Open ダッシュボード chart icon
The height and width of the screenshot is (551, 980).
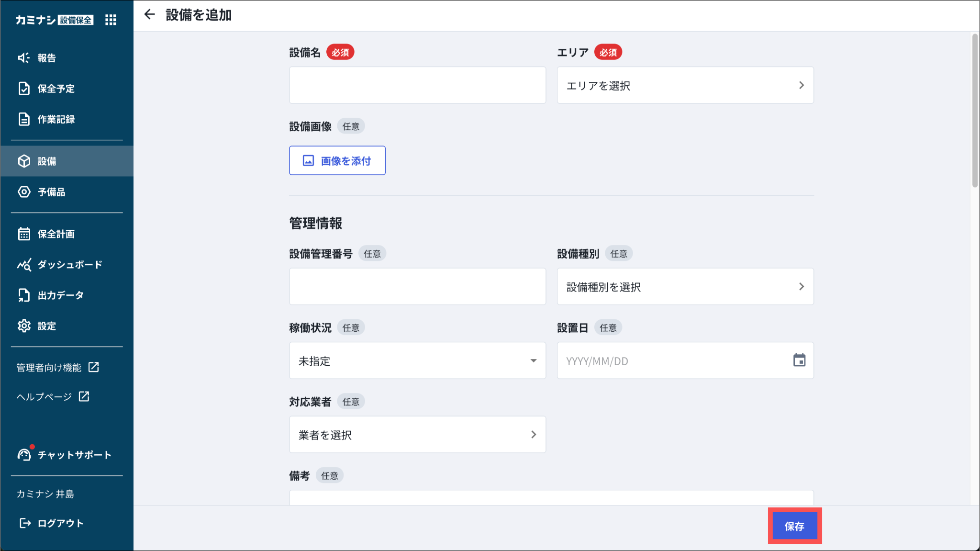(x=24, y=265)
